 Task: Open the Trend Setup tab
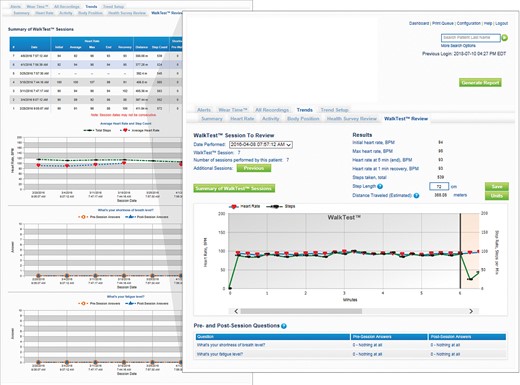pos(334,110)
